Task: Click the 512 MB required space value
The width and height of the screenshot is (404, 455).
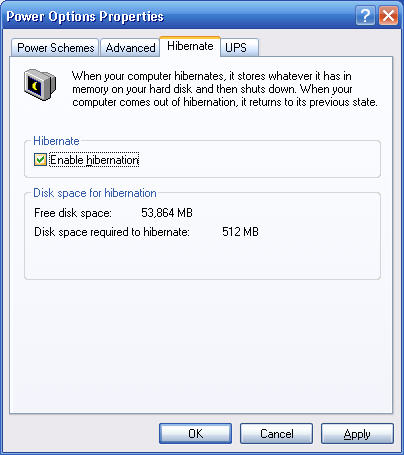Action: coord(240,232)
